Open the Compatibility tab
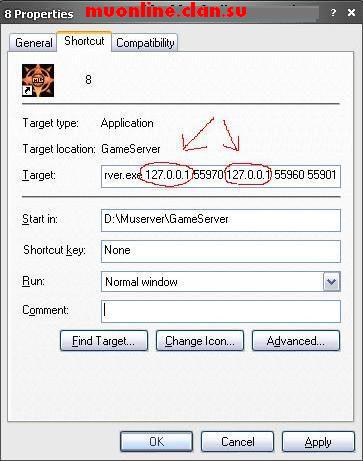This screenshot has width=363, height=461. click(145, 43)
